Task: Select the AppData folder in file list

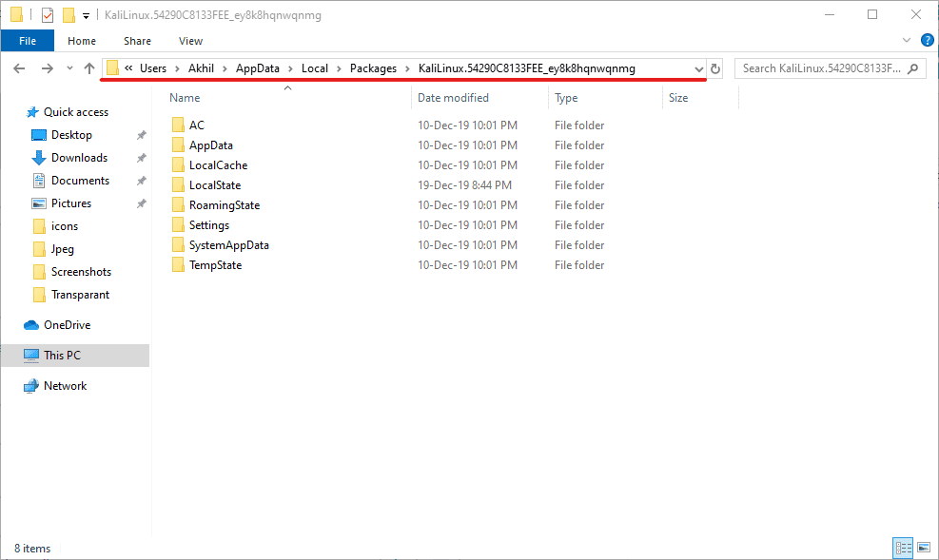Action: 211,145
